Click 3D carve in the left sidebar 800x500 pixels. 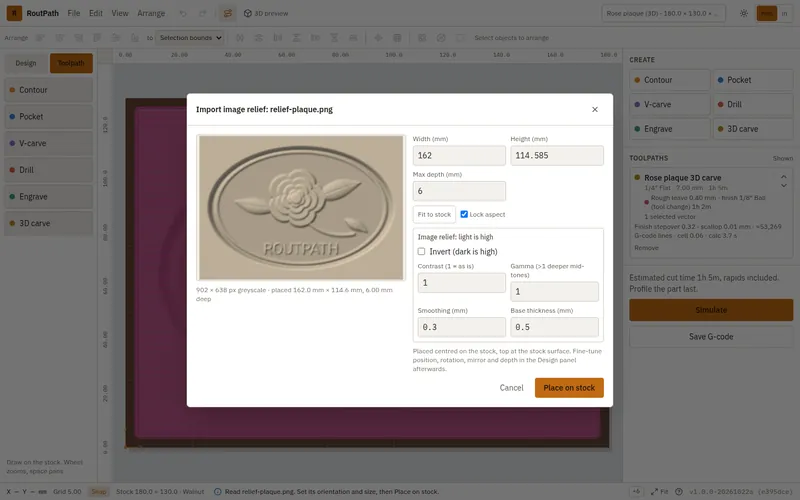click(48, 223)
